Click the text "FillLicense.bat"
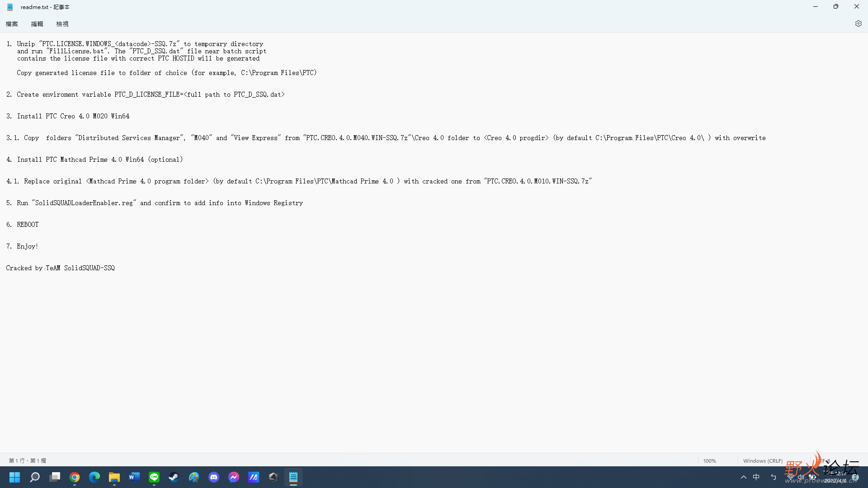 click(77, 51)
